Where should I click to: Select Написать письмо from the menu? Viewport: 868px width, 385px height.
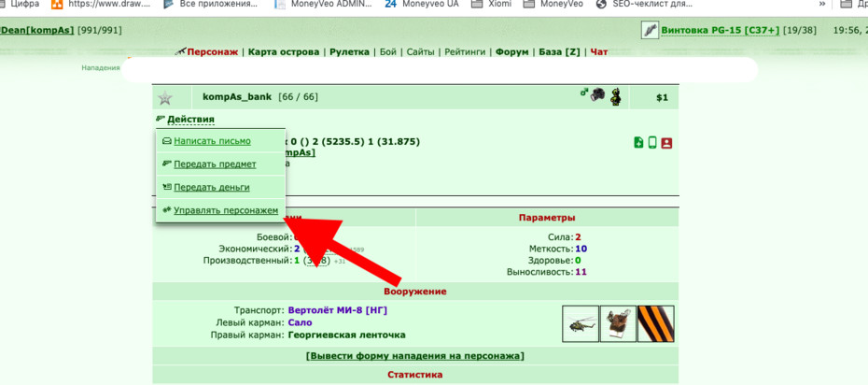[x=212, y=141]
